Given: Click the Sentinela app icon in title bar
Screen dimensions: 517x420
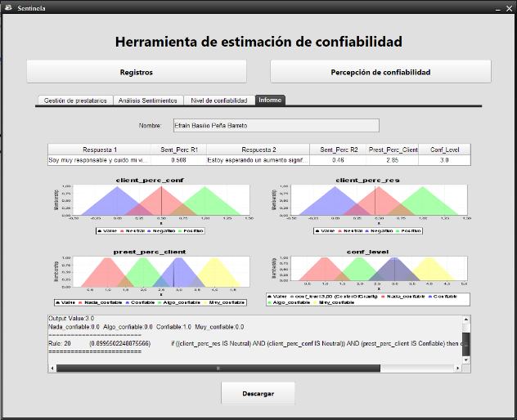Looking at the screenshot, I should [9, 7].
